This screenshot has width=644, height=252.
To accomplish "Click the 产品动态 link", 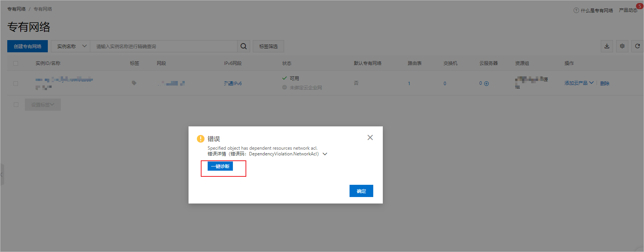I will pyautogui.click(x=628, y=10).
